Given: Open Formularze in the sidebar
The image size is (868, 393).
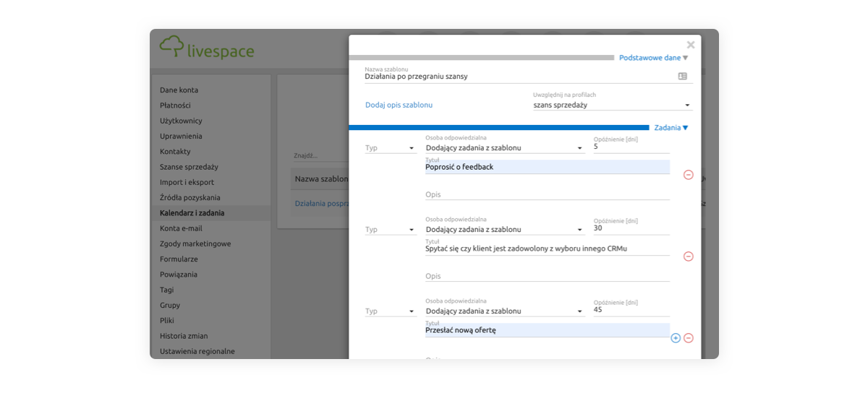Looking at the screenshot, I should tap(179, 259).
